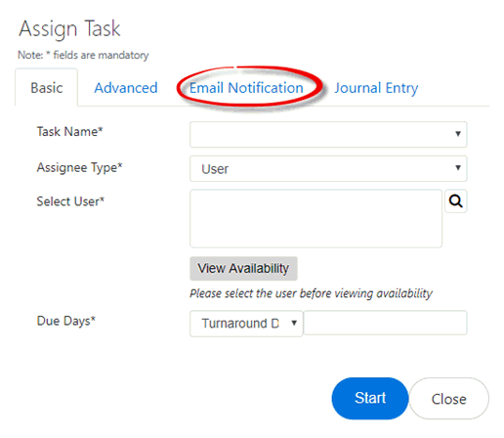Select the Journal Entry tab
This screenshot has width=504, height=438.
pyautogui.click(x=376, y=88)
